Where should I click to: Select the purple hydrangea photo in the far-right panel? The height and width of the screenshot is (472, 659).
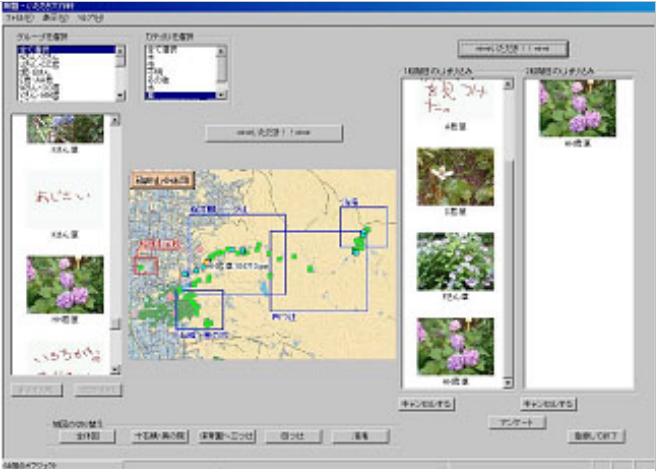[577, 108]
